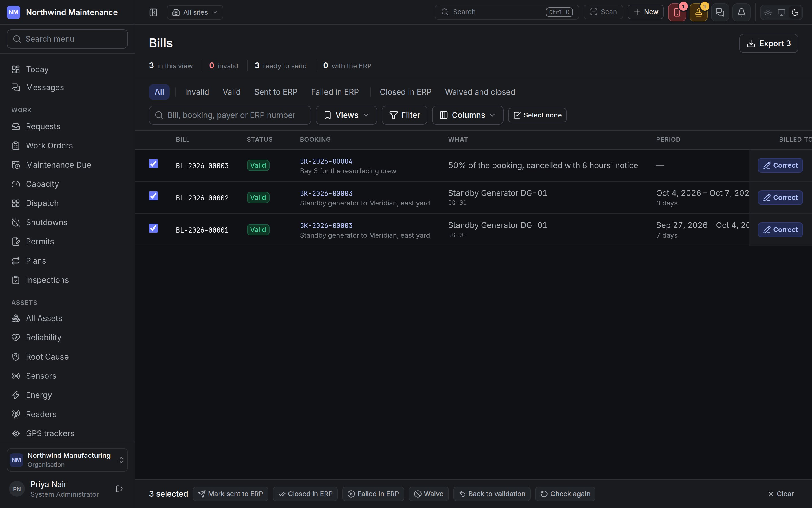Open booking link BK-2026-00004
The height and width of the screenshot is (508, 812).
click(326, 161)
